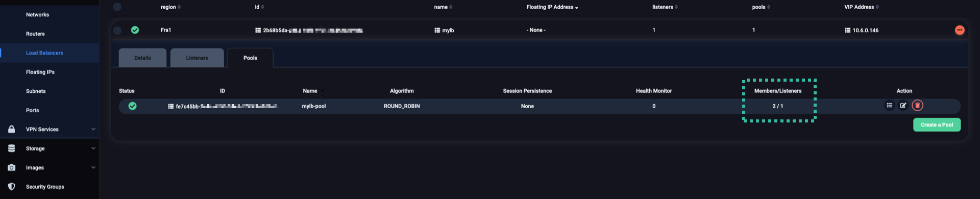Open Security Groups in the sidebar
980x199 pixels.
pyautogui.click(x=45, y=187)
